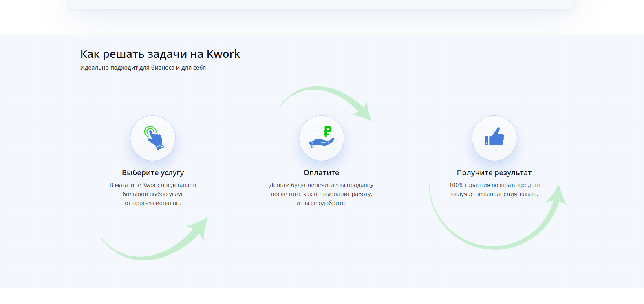This screenshot has height=304, width=644.
Task: Click the text 'от профессионалов.'
Action: click(153, 203)
